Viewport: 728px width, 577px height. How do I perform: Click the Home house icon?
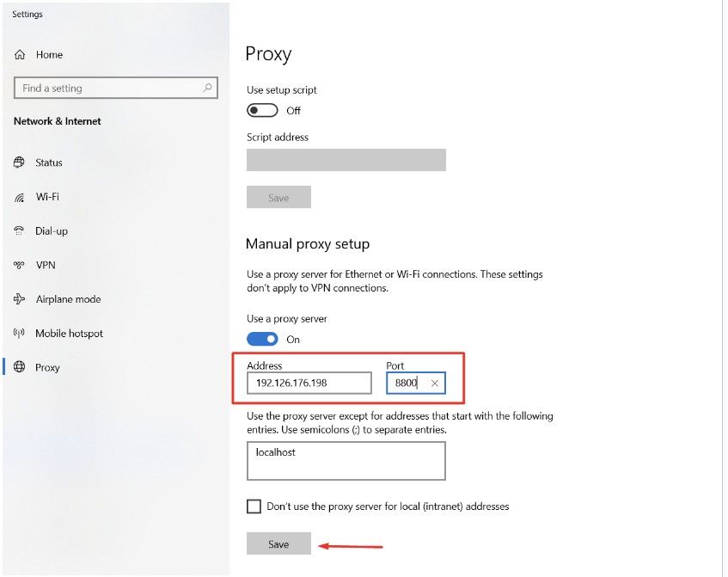(x=20, y=55)
